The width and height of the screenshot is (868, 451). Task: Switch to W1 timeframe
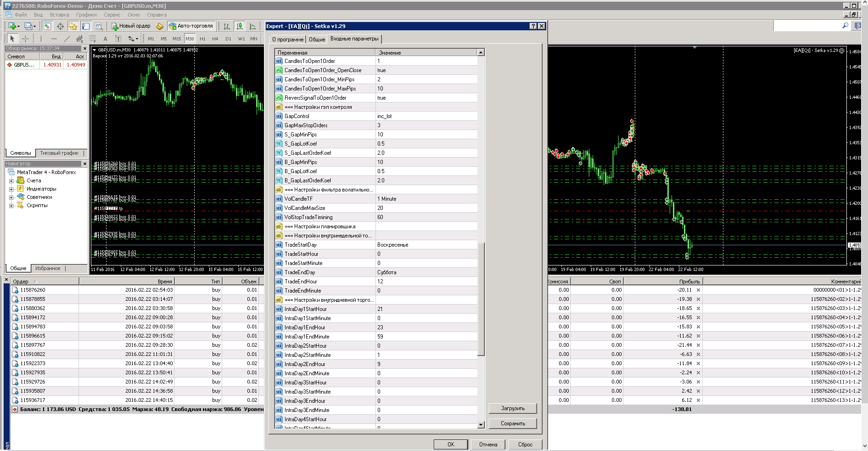tap(241, 39)
